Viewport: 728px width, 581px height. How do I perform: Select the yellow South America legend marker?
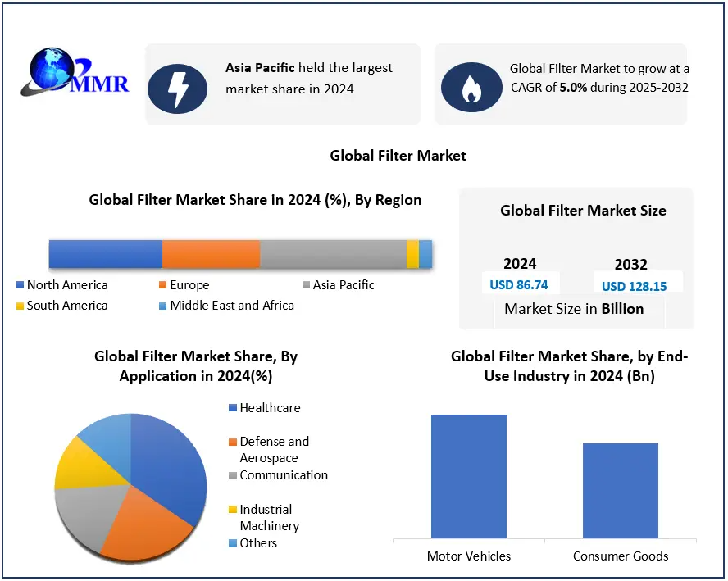20,305
